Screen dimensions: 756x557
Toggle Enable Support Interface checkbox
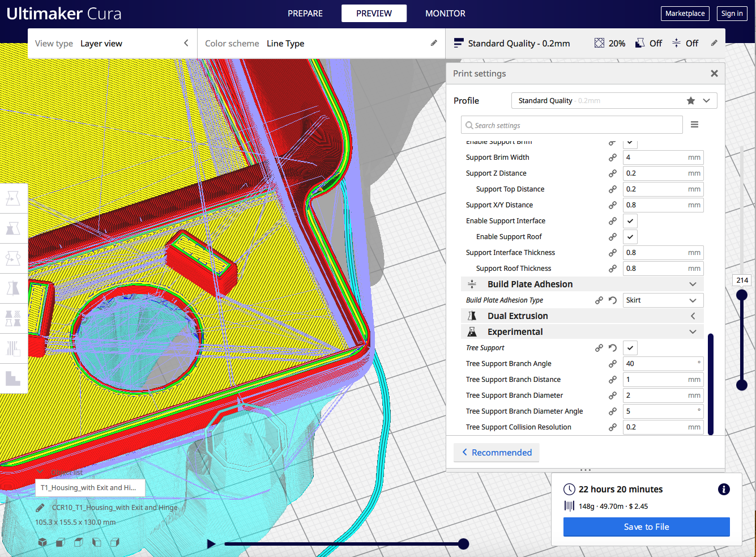(x=630, y=221)
